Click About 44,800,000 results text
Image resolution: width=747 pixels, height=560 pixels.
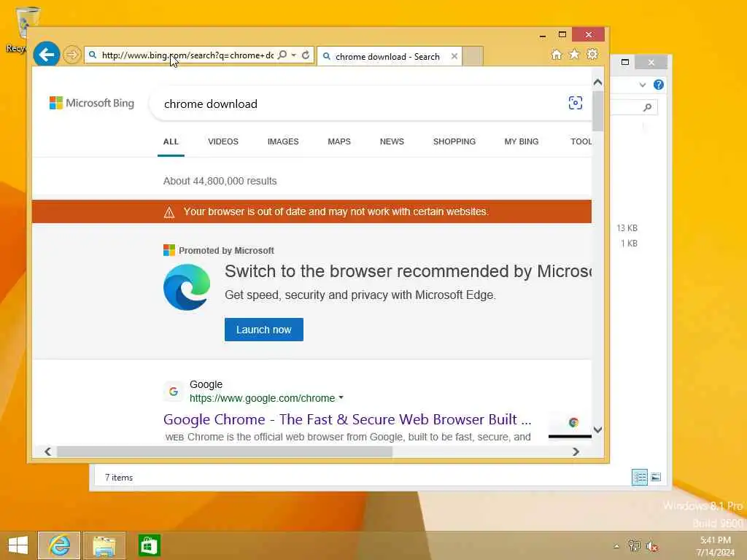click(x=220, y=181)
